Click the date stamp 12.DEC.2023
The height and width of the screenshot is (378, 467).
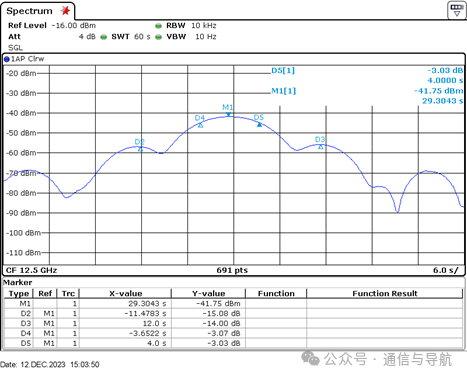click(43, 364)
